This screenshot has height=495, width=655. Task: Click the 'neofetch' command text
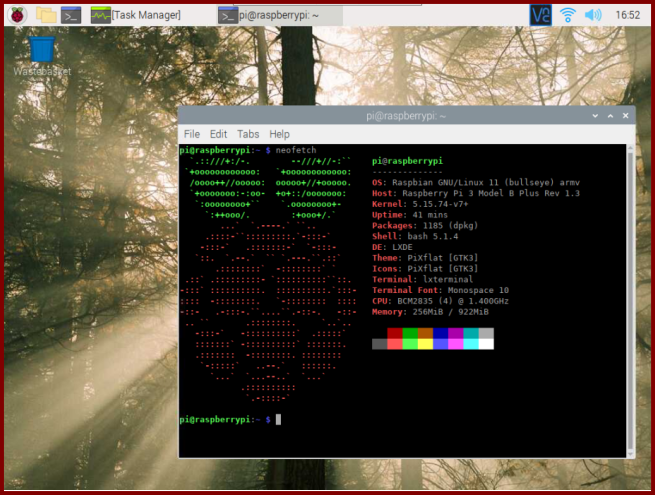pyautogui.click(x=296, y=150)
